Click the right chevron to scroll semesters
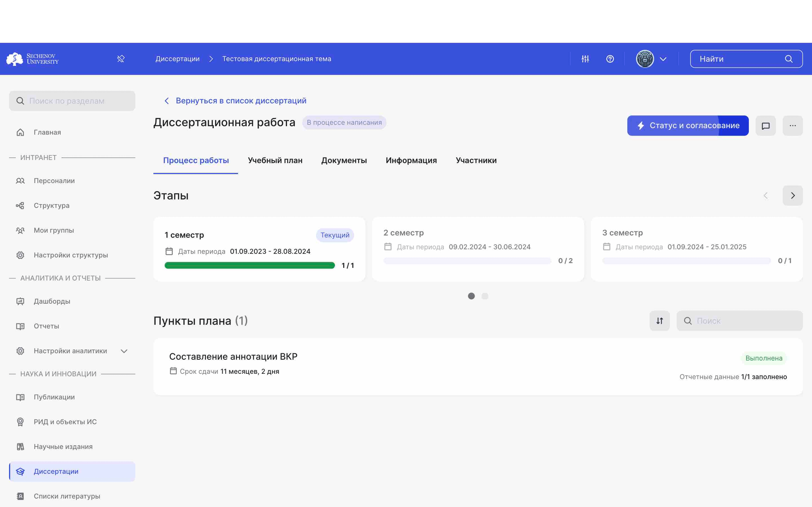Viewport: 812px width, 507px height. click(793, 195)
